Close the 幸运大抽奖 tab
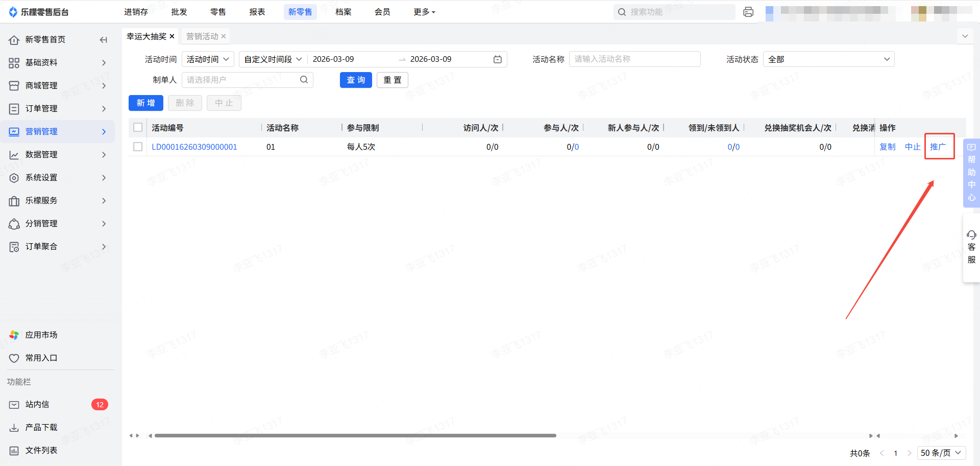 coord(172,36)
